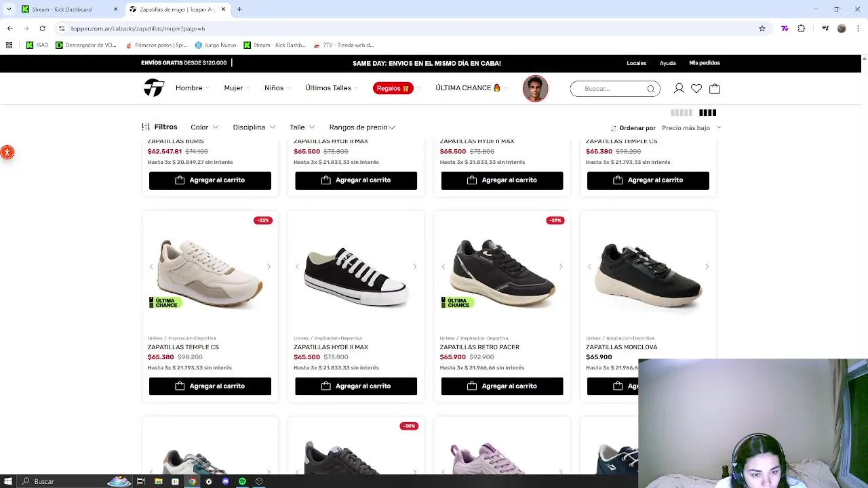Open the Precio más bajo sort dropdown

click(691, 127)
